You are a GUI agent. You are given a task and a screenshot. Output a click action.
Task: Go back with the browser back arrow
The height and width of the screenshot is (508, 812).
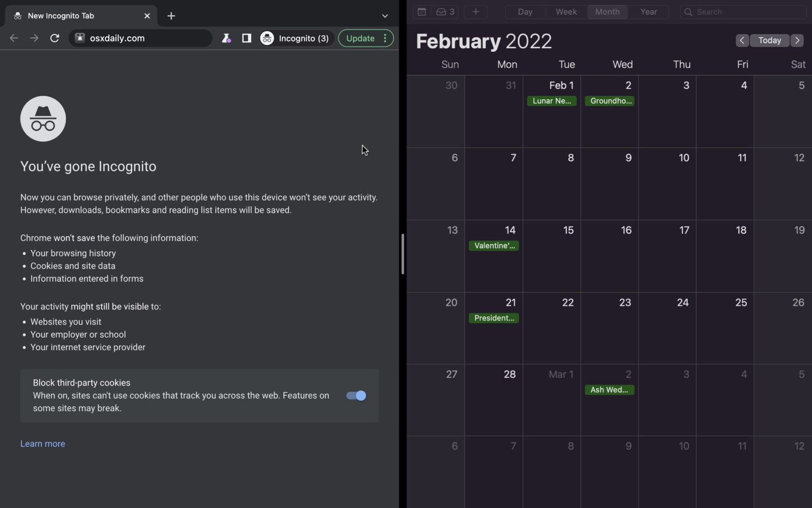coord(14,38)
